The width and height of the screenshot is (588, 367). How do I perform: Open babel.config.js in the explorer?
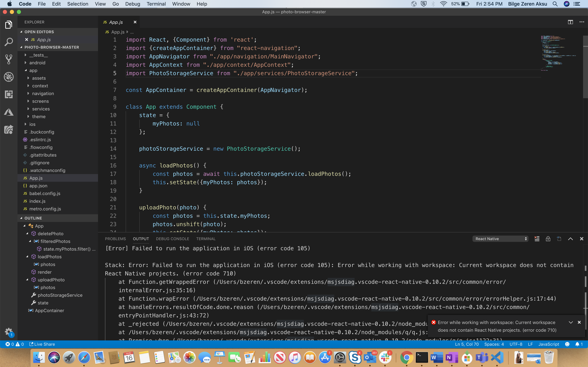tap(45, 193)
